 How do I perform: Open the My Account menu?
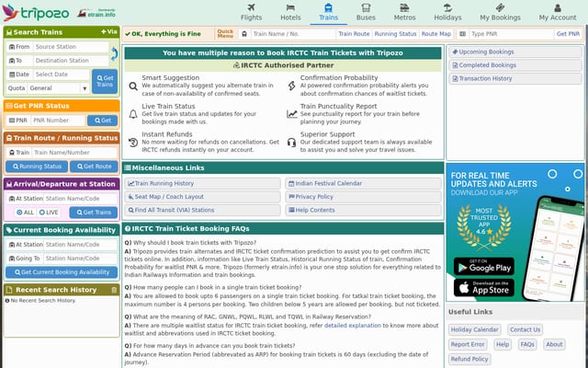coord(558,12)
